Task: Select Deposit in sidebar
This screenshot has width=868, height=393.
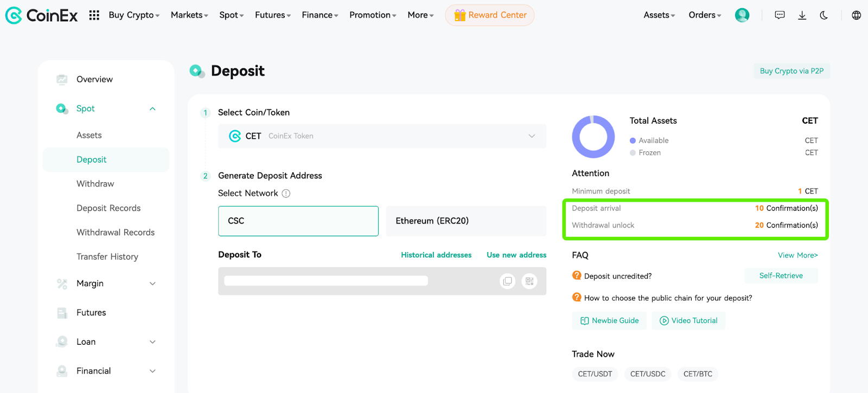Action: pyautogui.click(x=106, y=159)
